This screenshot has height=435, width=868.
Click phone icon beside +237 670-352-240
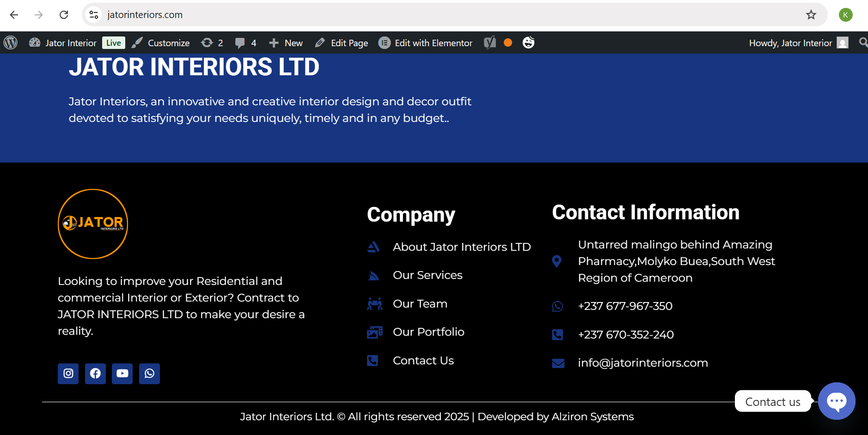pos(557,335)
